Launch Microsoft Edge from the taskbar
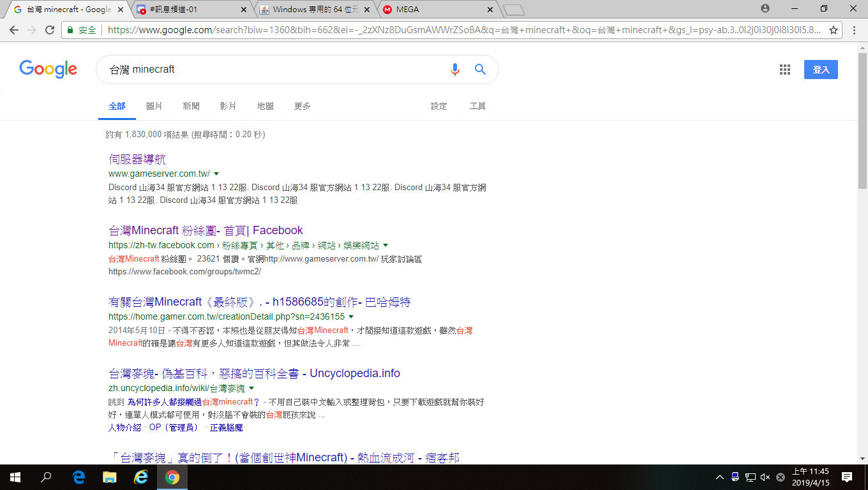 tap(79, 477)
